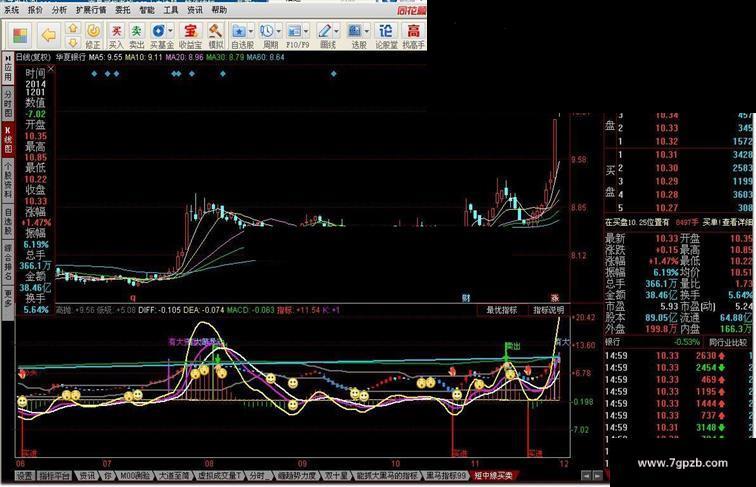Image resolution: width=756 pixels, height=487 pixels.
Task: Switch to the 分时图 side tab
Action: tap(8, 103)
